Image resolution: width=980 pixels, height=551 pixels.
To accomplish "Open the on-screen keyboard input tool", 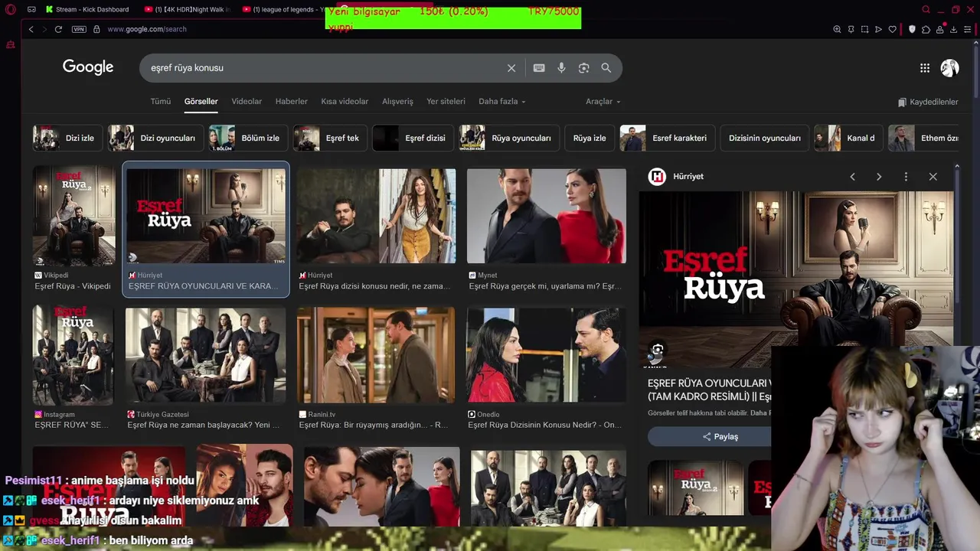I will tap(539, 68).
